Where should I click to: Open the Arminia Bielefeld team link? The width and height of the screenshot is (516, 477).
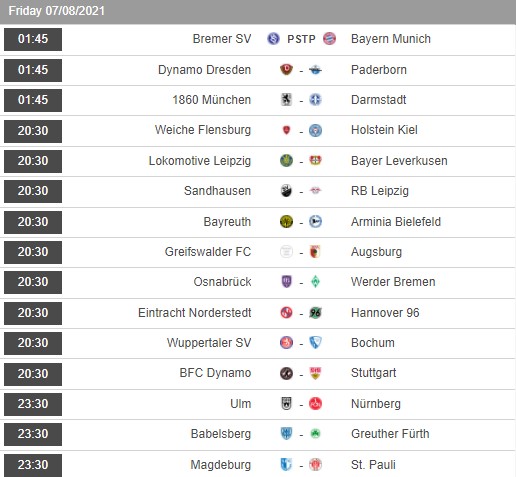[x=396, y=222]
